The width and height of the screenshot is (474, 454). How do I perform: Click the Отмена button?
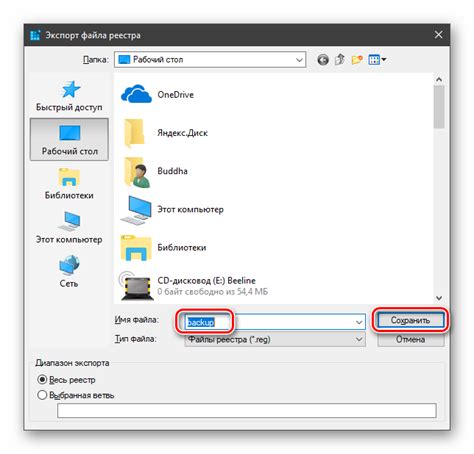click(x=411, y=339)
